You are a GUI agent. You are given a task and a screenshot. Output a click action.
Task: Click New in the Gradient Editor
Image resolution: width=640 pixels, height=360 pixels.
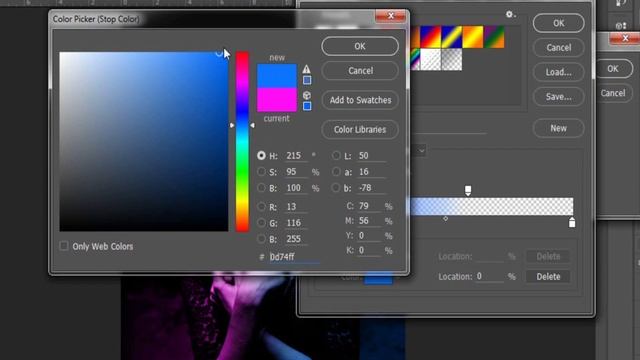pos(558,128)
